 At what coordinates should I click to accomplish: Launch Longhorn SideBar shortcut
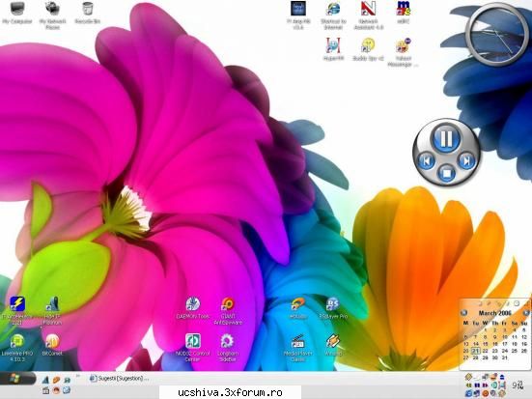coord(227,348)
